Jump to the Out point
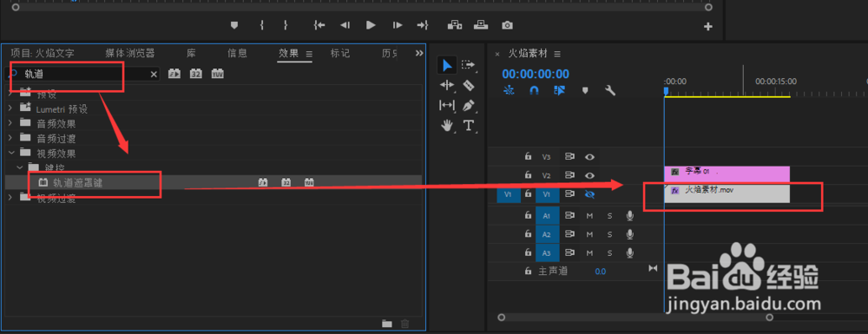The height and width of the screenshot is (334, 868). (423, 25)
